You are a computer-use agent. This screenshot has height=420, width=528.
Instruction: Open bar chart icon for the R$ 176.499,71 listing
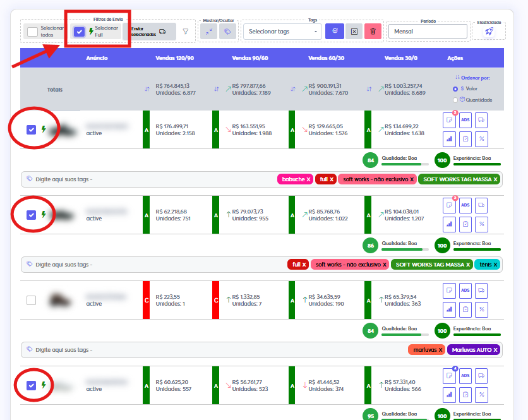[x=449, y=139]
